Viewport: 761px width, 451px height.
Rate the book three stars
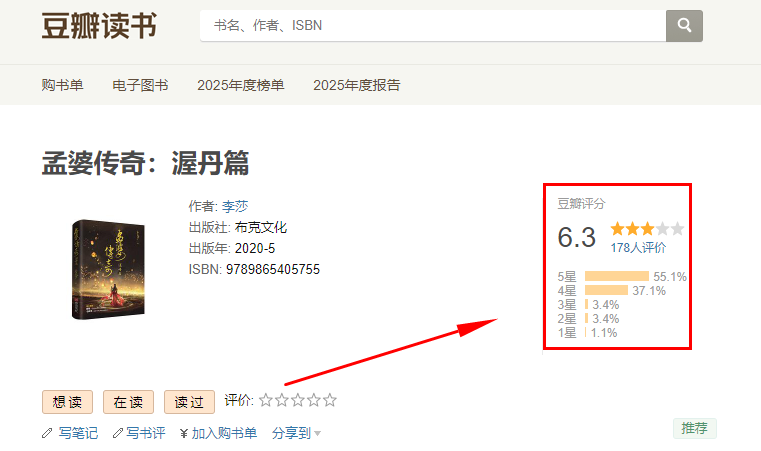[298, 401]
